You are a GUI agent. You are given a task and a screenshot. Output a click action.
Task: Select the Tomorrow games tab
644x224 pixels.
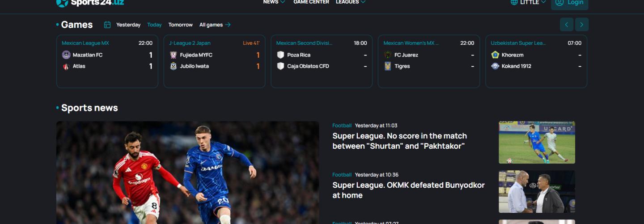click(x=181, y=25)
